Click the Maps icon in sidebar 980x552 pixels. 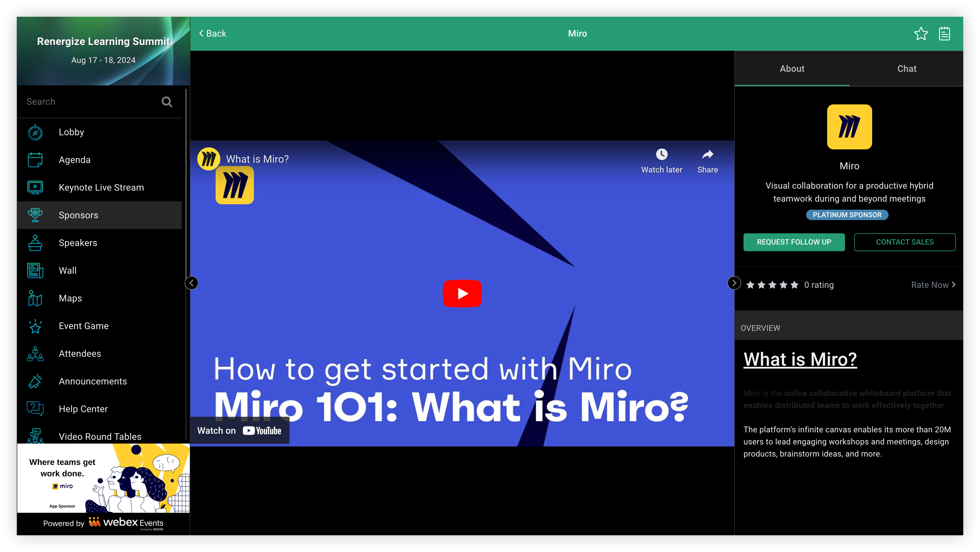[35, 298]
